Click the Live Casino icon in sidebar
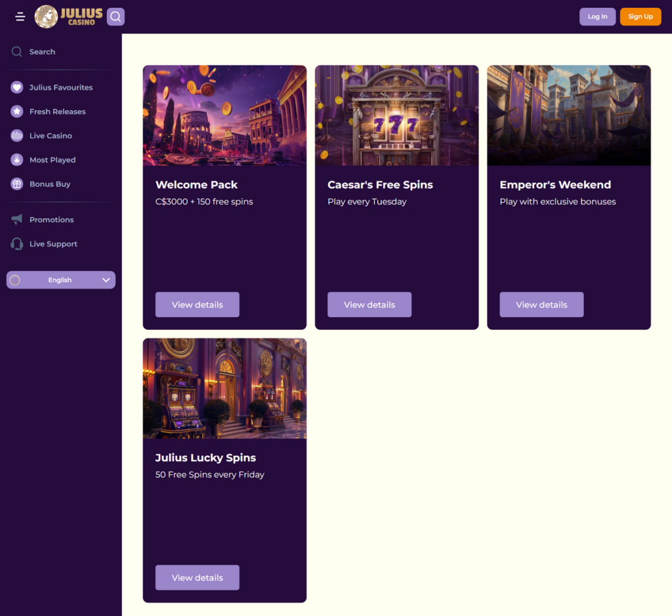 click(x=17, y=136)
